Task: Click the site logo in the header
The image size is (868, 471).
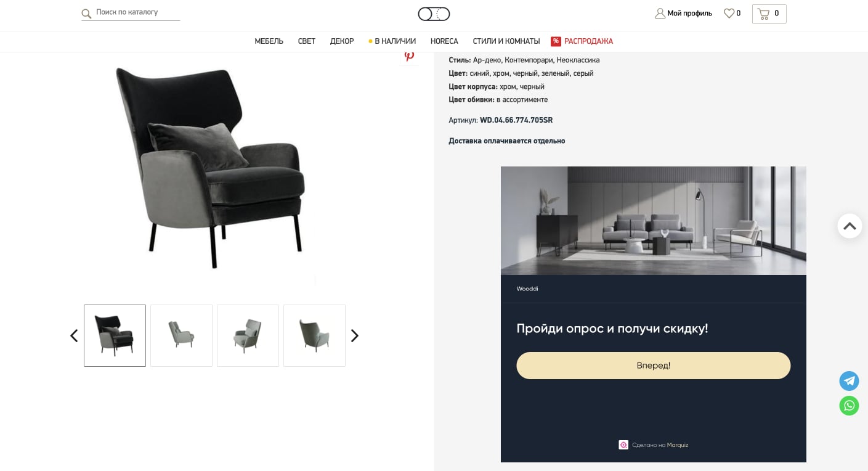Action: 434,14
